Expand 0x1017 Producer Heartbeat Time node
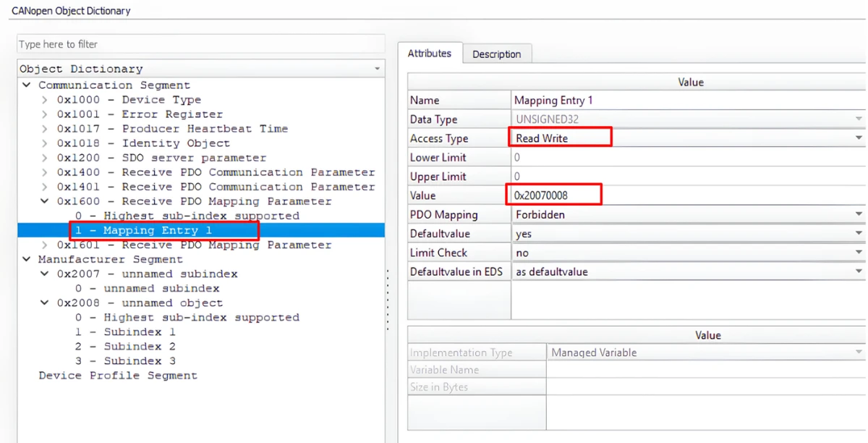This screenshot has width=868, height=443. 45,129
